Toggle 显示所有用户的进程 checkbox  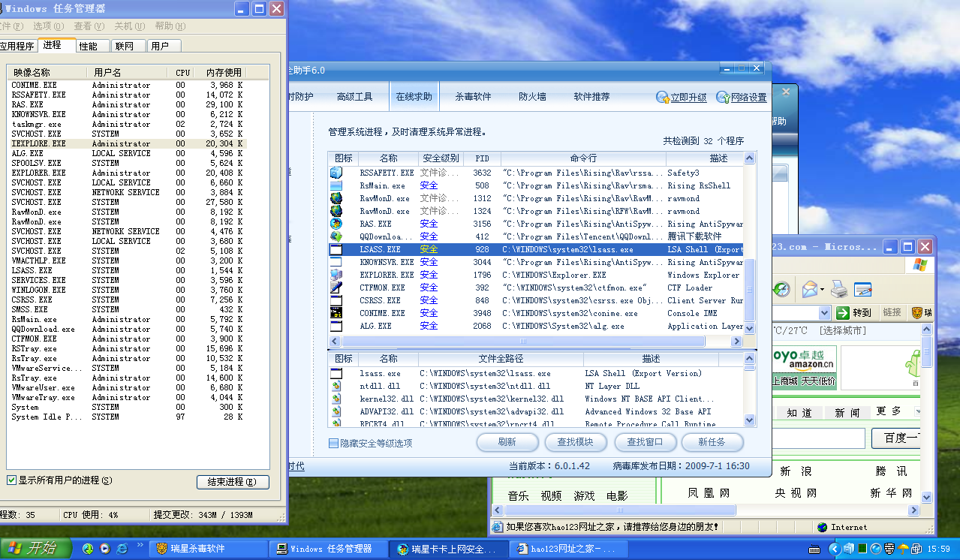(11, 480)
